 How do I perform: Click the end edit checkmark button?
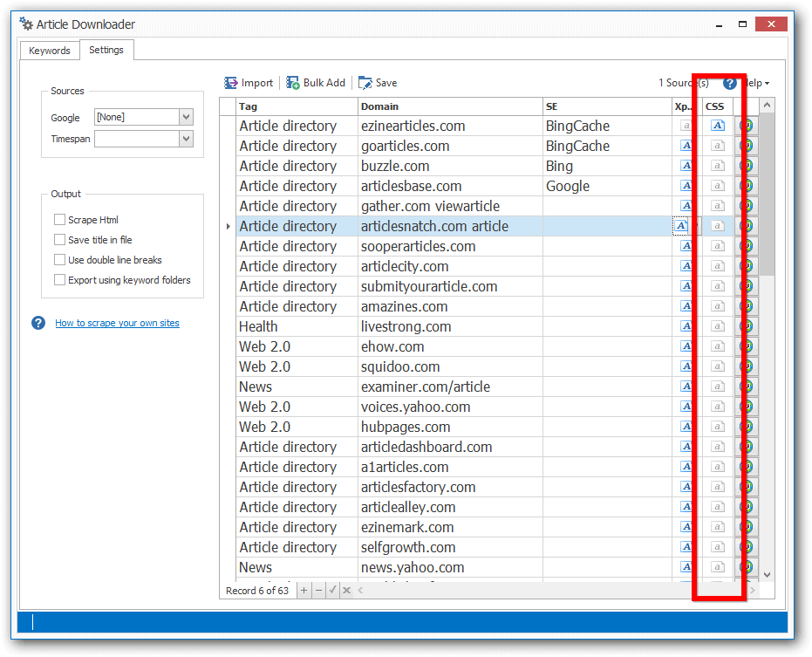pos(332,590)
